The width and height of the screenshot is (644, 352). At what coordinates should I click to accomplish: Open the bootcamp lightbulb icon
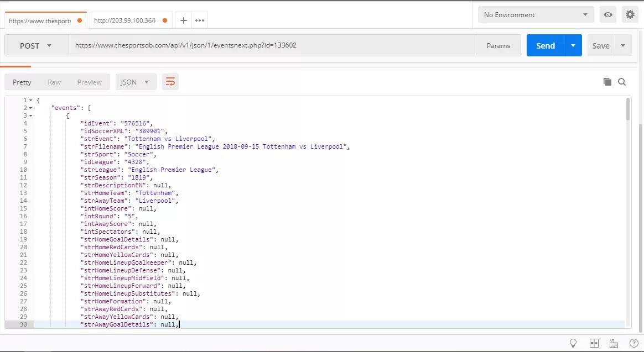coord(573,343)
